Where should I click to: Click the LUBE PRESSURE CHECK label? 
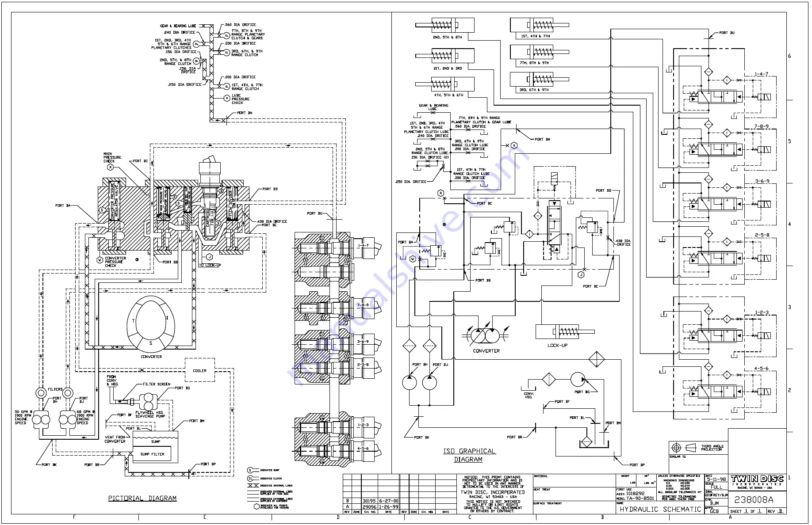241,99
